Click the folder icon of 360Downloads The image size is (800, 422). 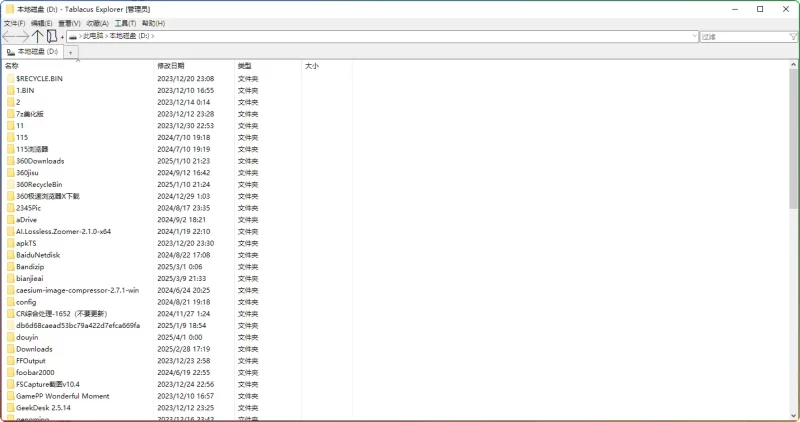[x=11, y=161]
